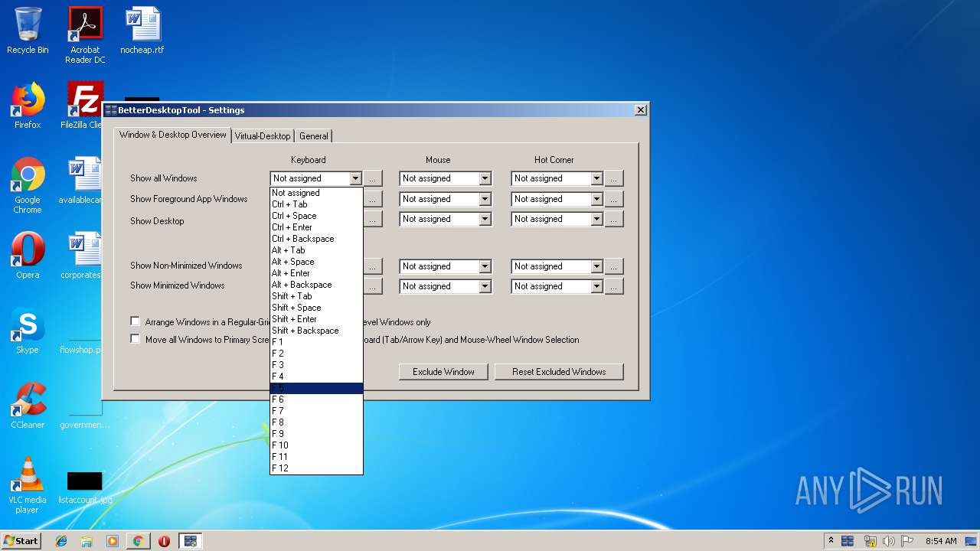Open Show Non-Minimized Windows Hot Corner dropdown
Viewport: 980px width, 551px height.
tap(596, 266)
